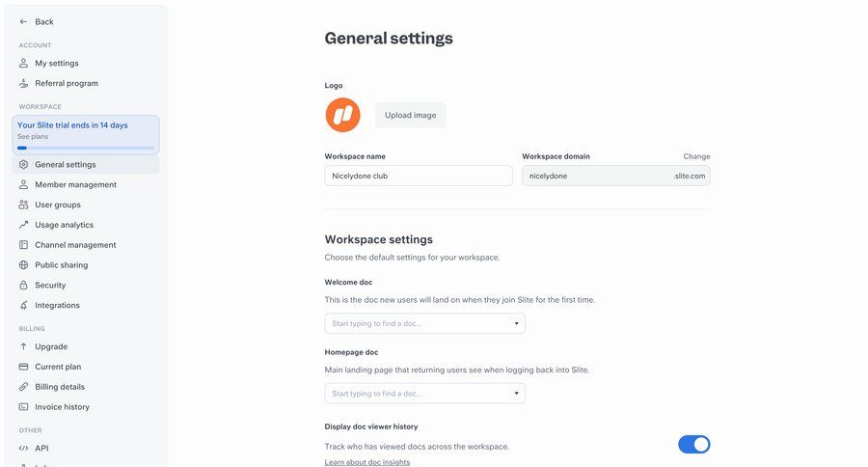Open the Welcome doc dropdown

pyautogui.click(x=424, y=323)
